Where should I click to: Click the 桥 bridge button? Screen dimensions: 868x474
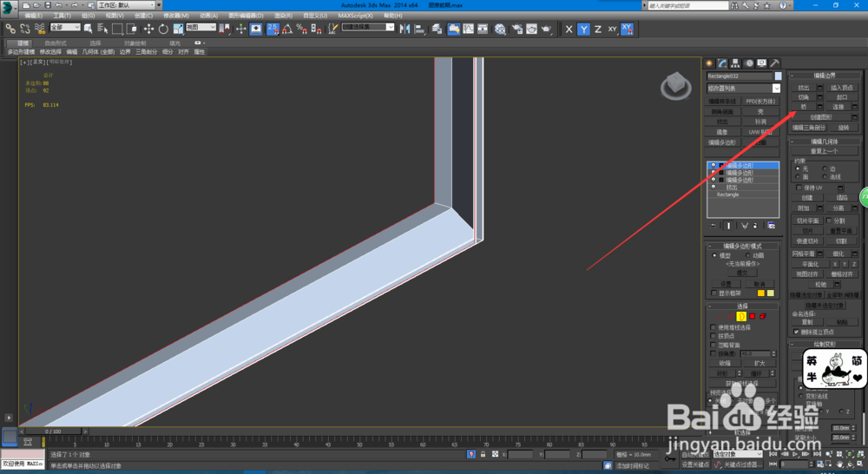[803, 107]
